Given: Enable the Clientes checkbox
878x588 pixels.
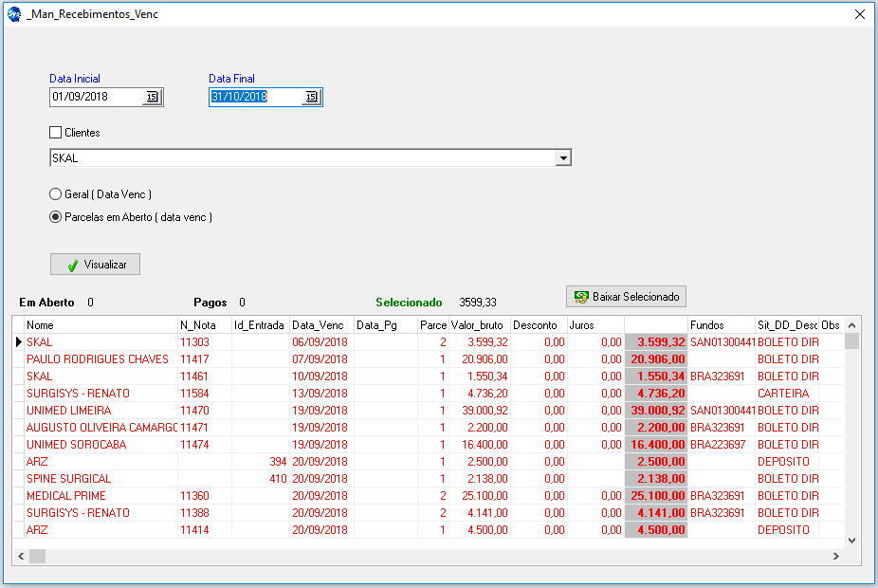Looking at the screenshot, I should point(56,133).
